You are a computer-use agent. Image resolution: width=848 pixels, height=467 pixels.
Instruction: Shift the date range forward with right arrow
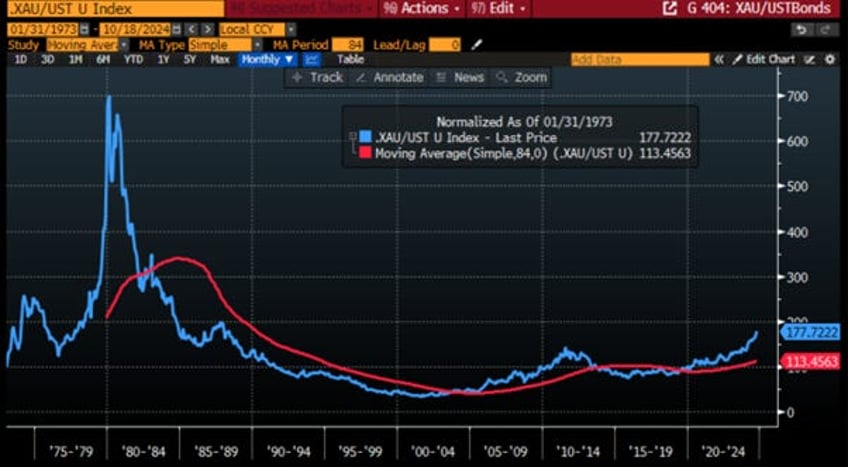[x=207, y=29]
